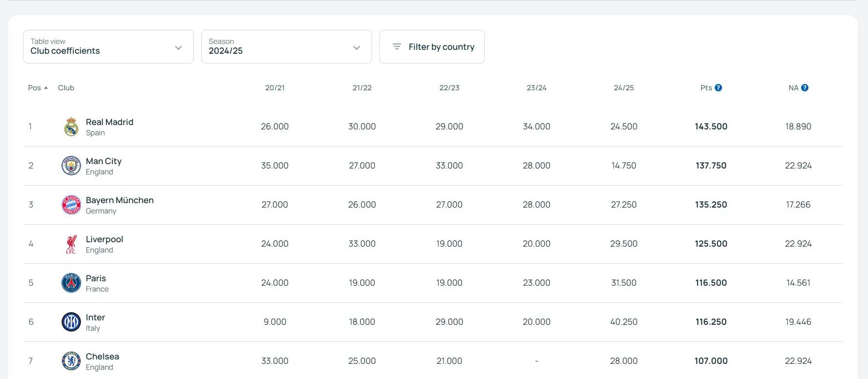Click Paris's NA value 14.561
This screenshot has width=868, height=379.
(x=798, y=283)
